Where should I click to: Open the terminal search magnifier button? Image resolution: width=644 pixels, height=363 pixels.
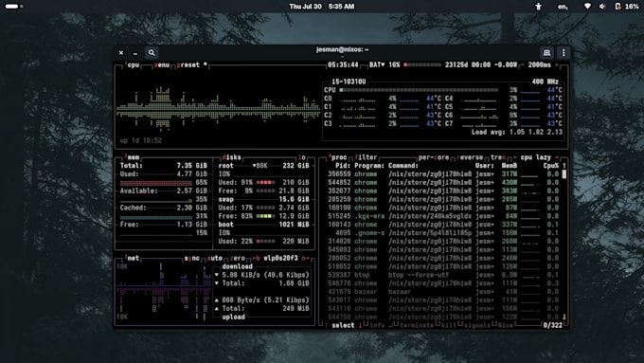pyautogui.click(x=152, y=53)
